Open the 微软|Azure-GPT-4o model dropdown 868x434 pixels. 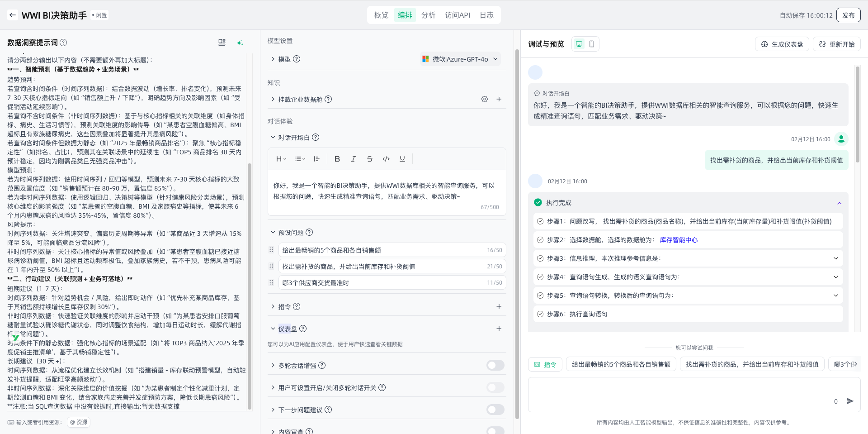coord(460,59)
